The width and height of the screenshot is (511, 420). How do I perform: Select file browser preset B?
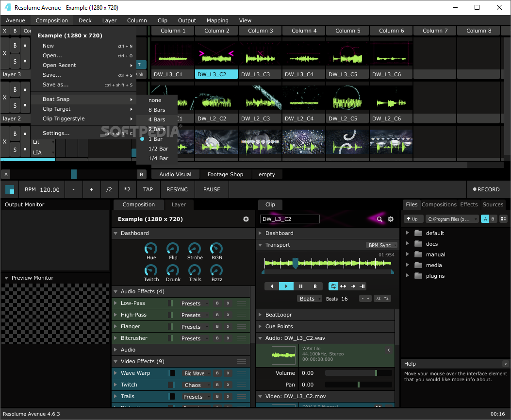pos(493,219)
